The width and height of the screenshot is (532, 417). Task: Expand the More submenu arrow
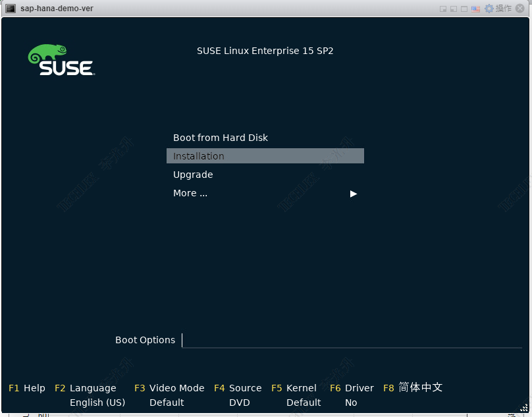pyautogui.click(x=353, y=194)
